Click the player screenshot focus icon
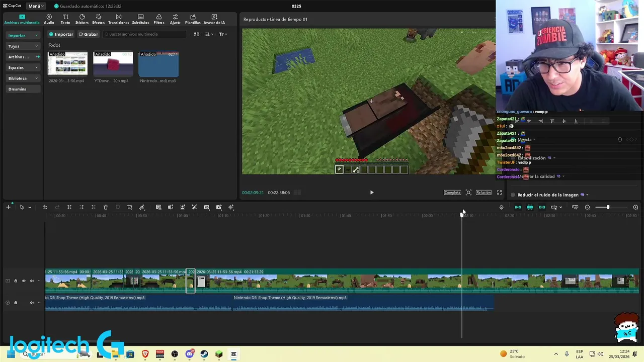This screenshot has height=362, width=644. pyautogui.click(x=468, y=193)
